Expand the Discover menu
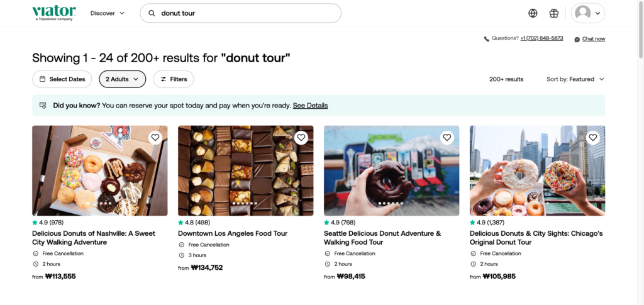This screenshot has width=644, height=305. click(x=108, y=13)
